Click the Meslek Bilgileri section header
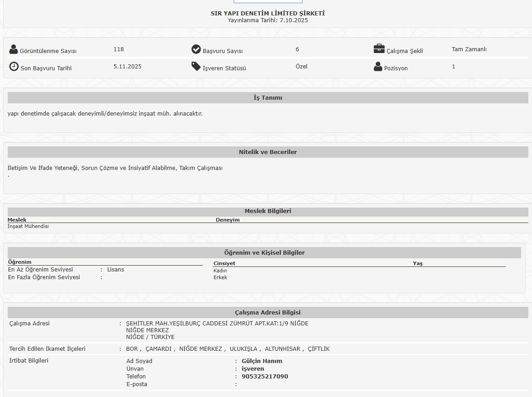The height and width of the screenshot is (397, 532). point(268,211)
